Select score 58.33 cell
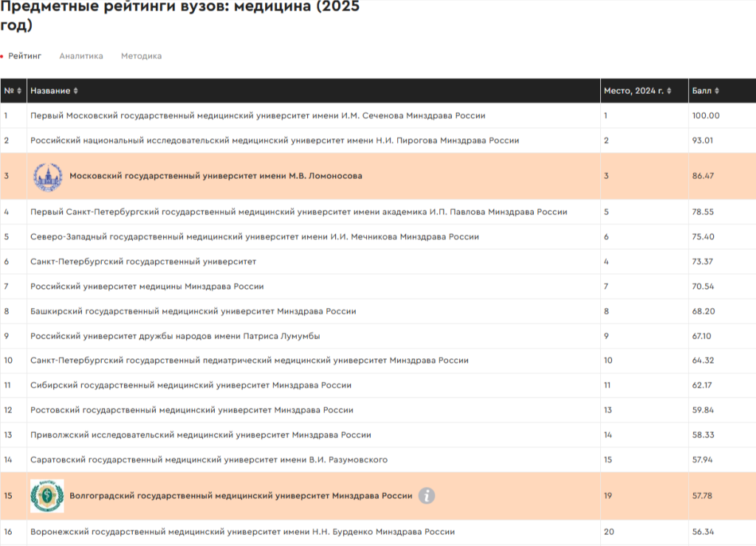The image size is (756, 546). (704, 434)
